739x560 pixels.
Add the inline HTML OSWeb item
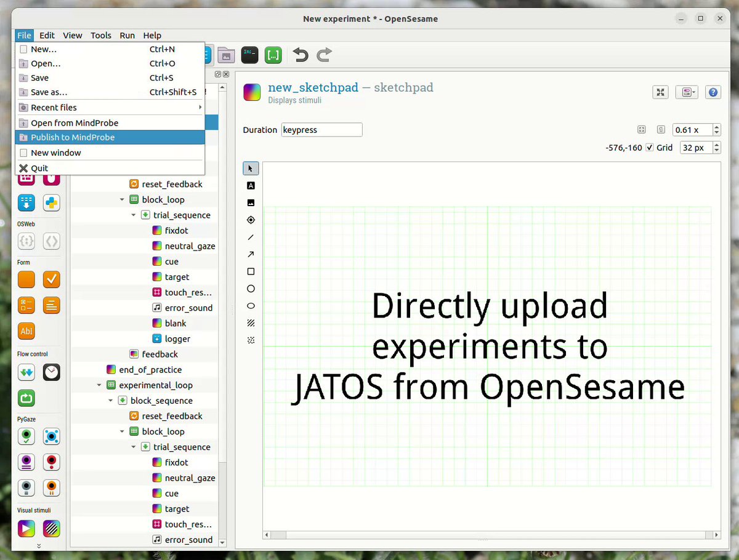(52, 242)
